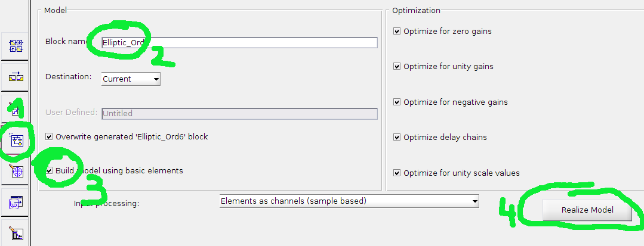
Task: Uncheck Optimize for unity gains
Action: pyautogui.click(x=397, y=66)
